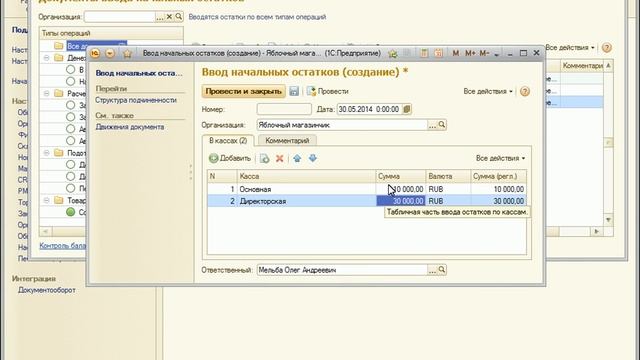640x360 pixels.
Task: Open the help icon in the background window
Action: click(607, 47)
